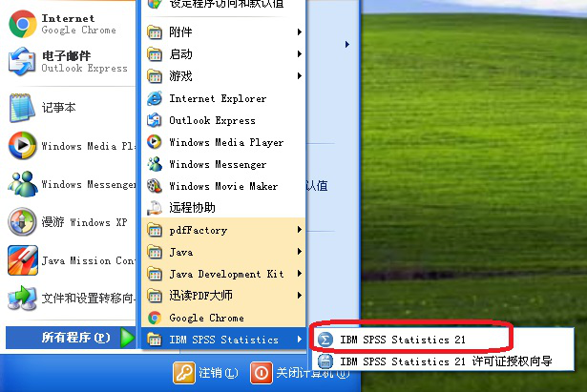Select 设定程序访问和默认值 at menu top
The height and width of the screenshot is (392, 587).
click(x=226, y=4)
